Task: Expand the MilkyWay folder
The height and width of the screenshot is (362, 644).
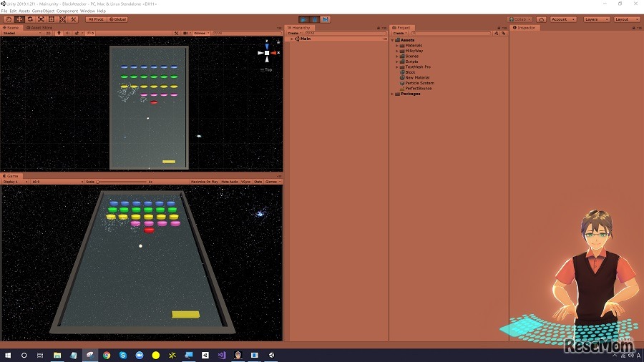Action: (397, 51)
